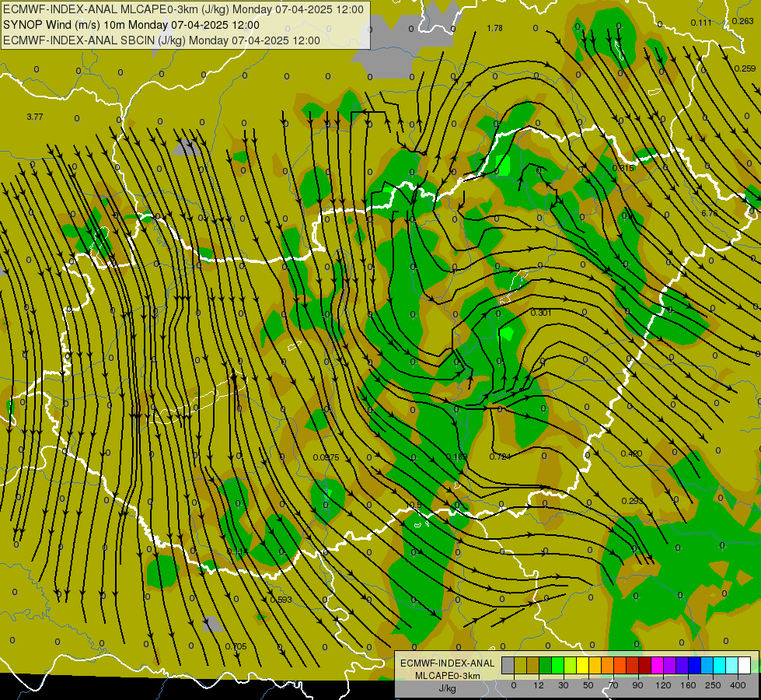Click the 0.0975 value label
Viewport: 761px width, 700px height.
326,457
